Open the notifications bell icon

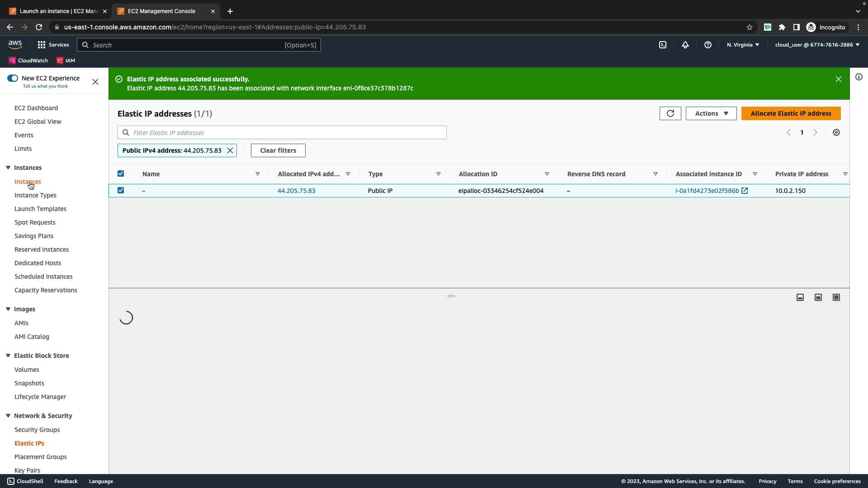[685, 45]
